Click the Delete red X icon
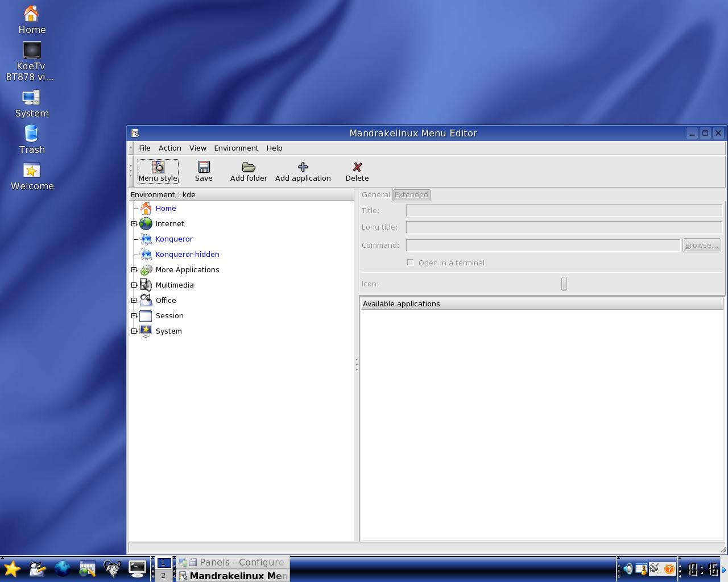 [357, 167]
